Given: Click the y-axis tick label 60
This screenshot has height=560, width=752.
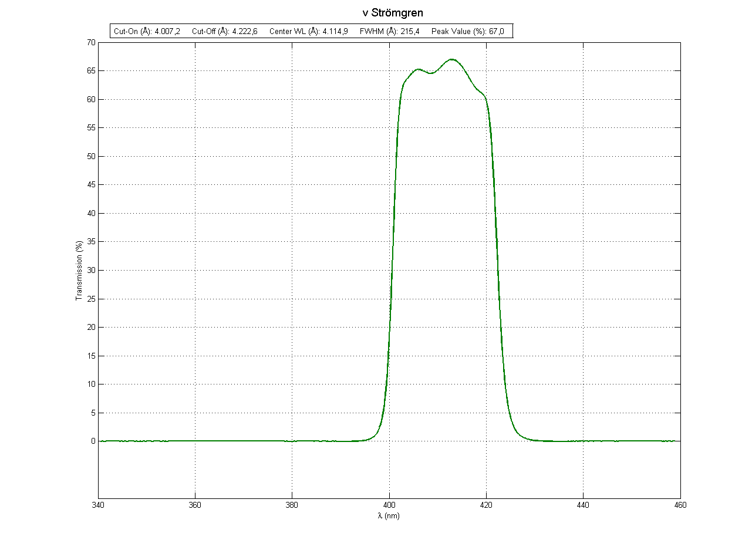Looking at the screenshot, I should (x=91, y=99).
